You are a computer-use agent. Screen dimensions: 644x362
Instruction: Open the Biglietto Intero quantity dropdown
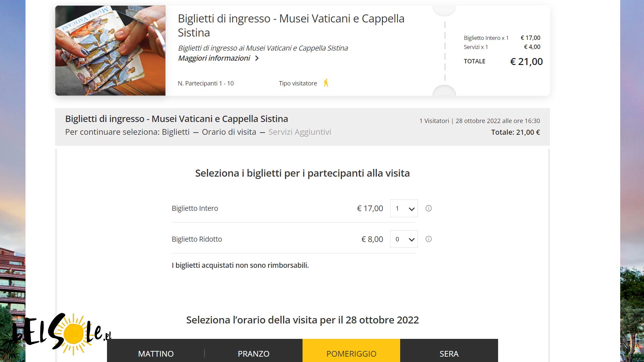(x=404, y=208)
